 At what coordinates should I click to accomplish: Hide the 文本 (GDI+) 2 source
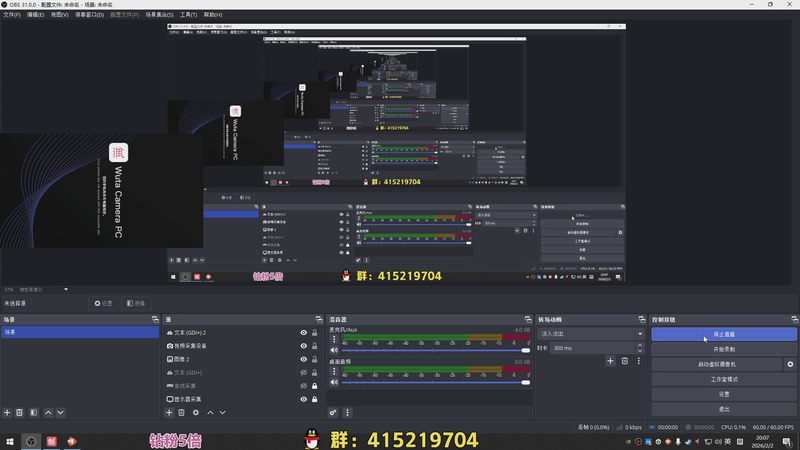(x=304, y=333)
